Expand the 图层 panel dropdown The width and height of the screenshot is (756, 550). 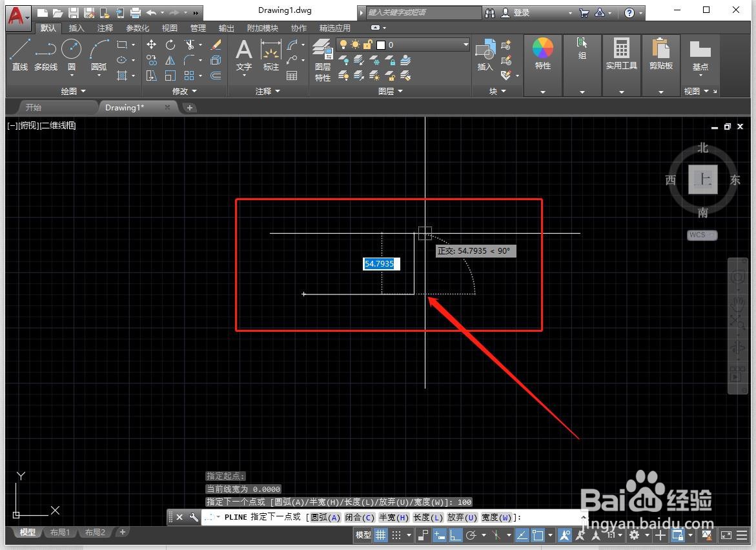coord(391,91)
